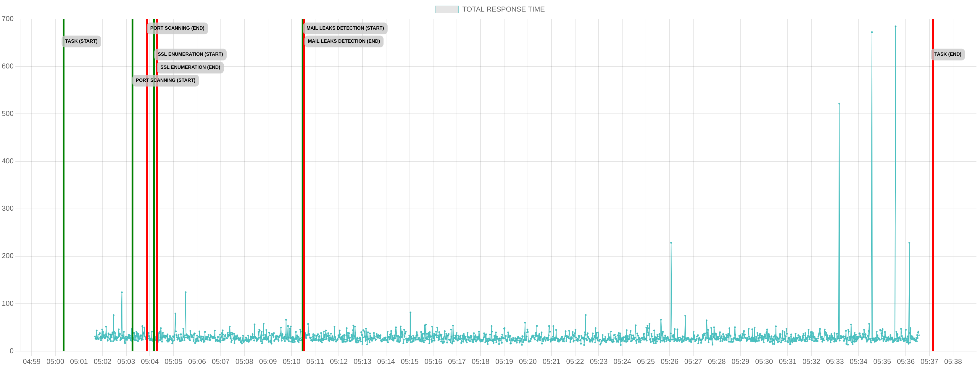Click the 05:25 x-axis label
Image resolution: width=980 pixels, height=368 pixels.
click(x=646, y=361)
